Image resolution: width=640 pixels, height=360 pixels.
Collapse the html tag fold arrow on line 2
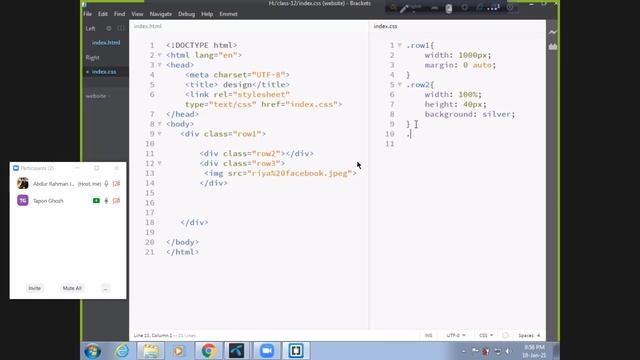(160, 55)
